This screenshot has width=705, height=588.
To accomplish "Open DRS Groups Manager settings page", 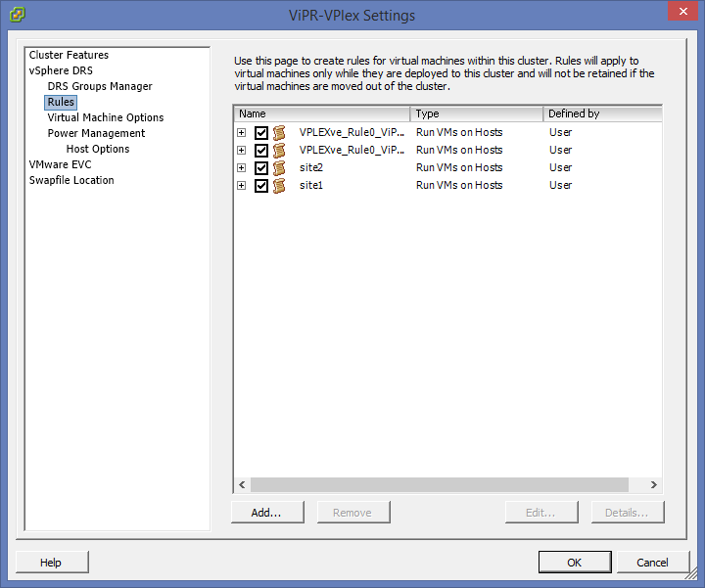I will pyautogui.click(x=100, y=86).
